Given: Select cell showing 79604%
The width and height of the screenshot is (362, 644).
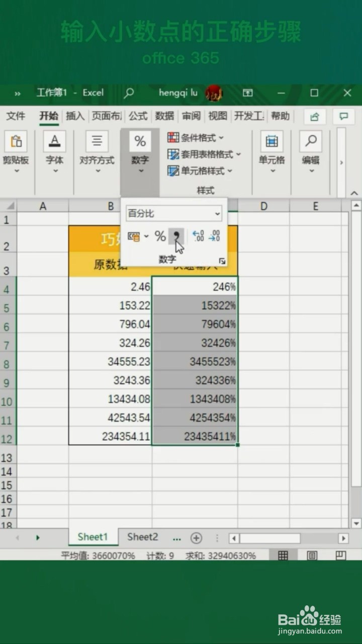Looking at the screenshot, I should click(195, 324).
